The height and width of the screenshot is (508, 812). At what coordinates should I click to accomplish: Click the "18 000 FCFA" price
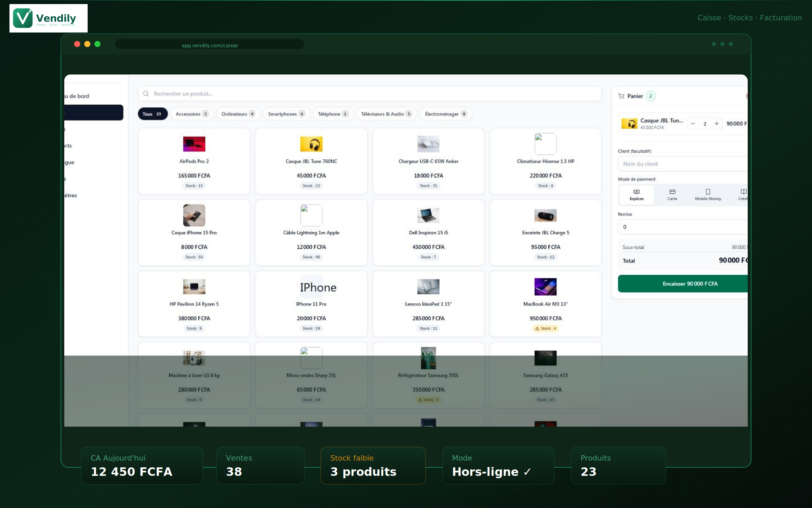tap(428, 176)
